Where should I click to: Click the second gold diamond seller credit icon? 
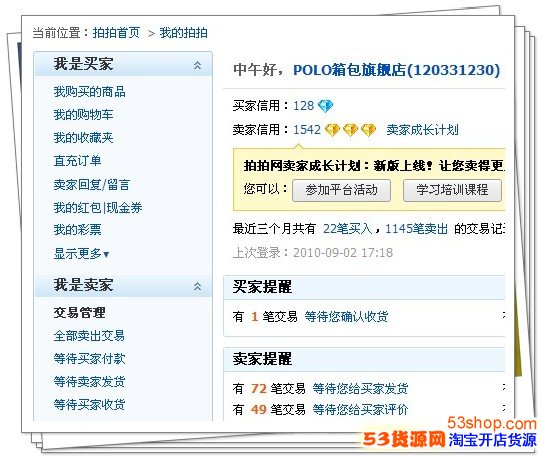coord(350,130)
